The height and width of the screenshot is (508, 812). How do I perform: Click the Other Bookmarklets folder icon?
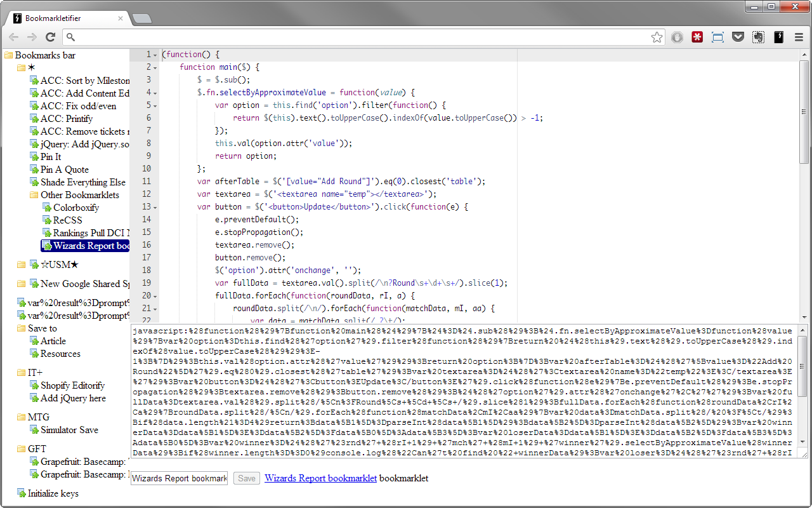(35, 195)
